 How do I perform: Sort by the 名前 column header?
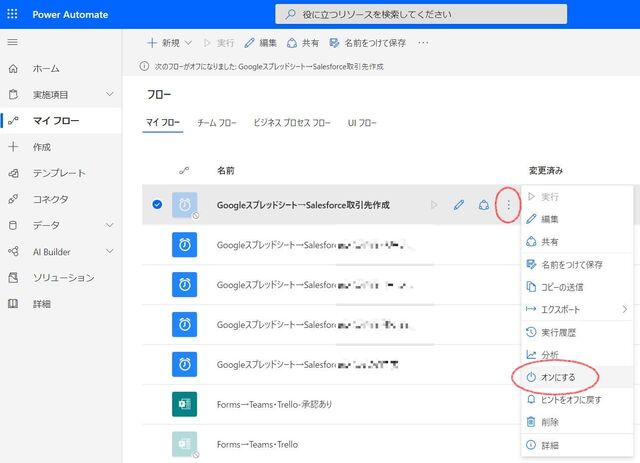point(226,170)
